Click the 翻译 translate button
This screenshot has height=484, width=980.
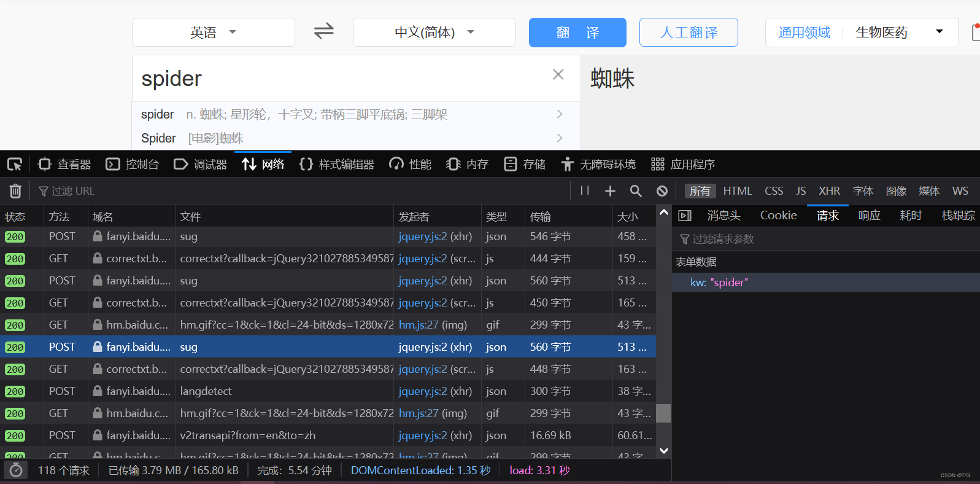click(x=577, y=33)
